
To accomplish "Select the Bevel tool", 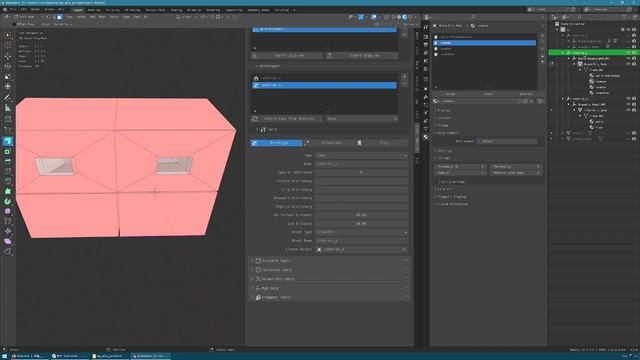I will 8,161.
